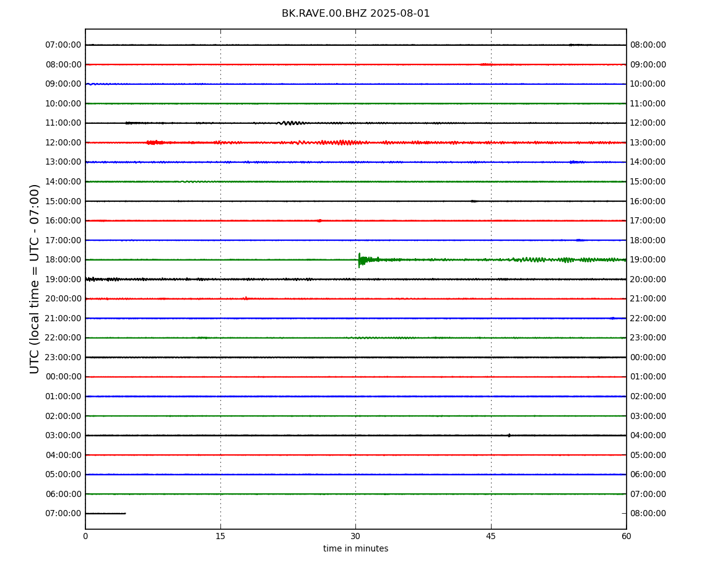Viewport: 712px width, 588px height.
Task: Click the left-axis 15:00:00 label
Action: [x=64, y=201]
